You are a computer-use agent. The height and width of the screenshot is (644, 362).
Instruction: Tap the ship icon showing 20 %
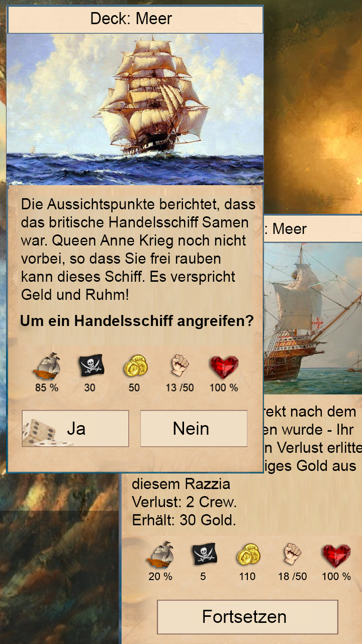tap(160, 555)
